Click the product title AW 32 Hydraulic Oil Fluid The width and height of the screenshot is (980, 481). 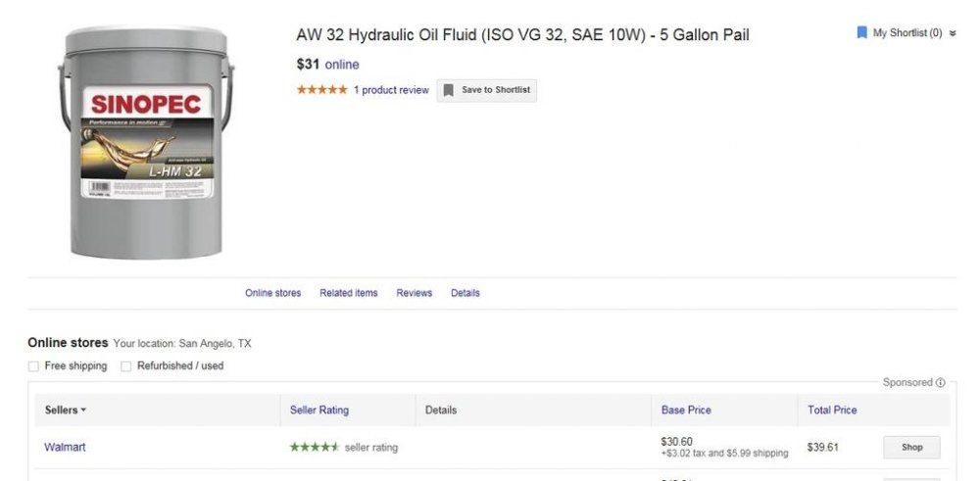(522, 35)
